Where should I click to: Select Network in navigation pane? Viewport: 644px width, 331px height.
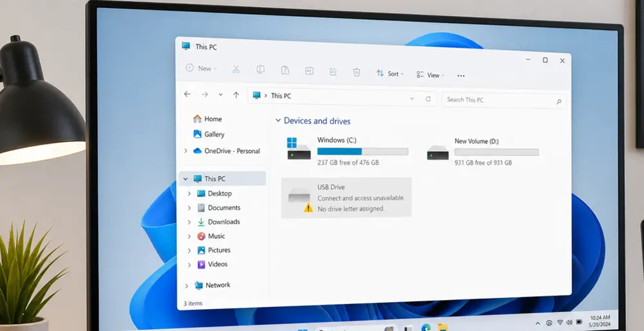point(213,285)
